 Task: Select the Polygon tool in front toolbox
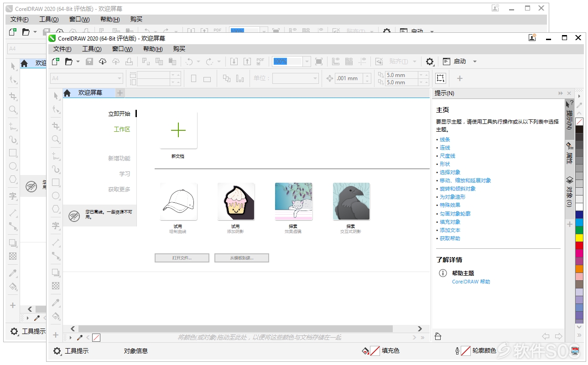[x=56, y=209]
